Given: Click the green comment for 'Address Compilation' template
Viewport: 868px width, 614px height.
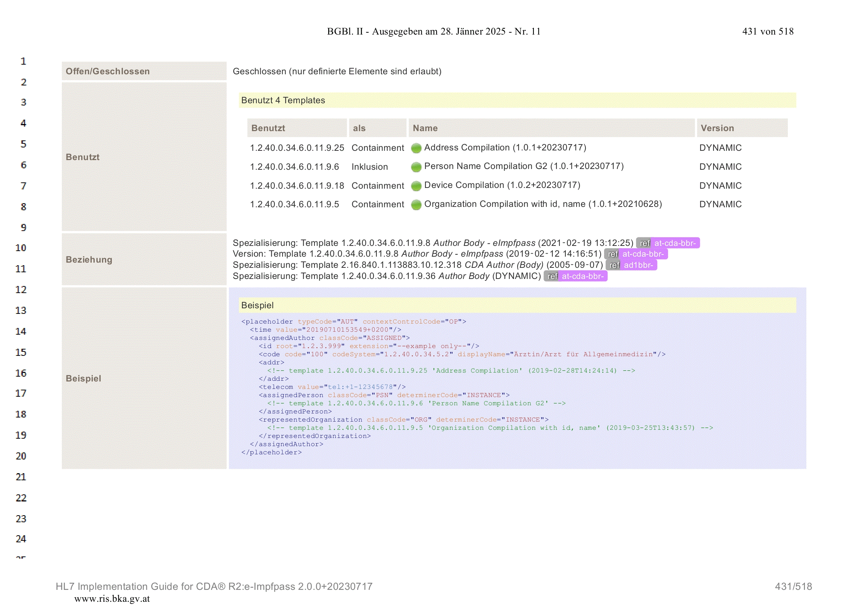Looking at the screenshot, I should click(x=451, y=371).
